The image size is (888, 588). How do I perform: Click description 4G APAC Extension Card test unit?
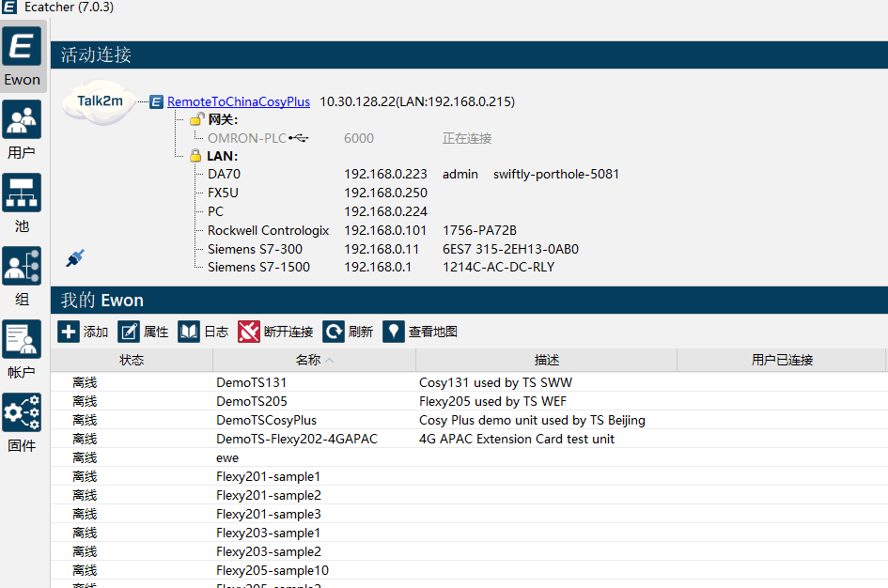pos(517,439)
